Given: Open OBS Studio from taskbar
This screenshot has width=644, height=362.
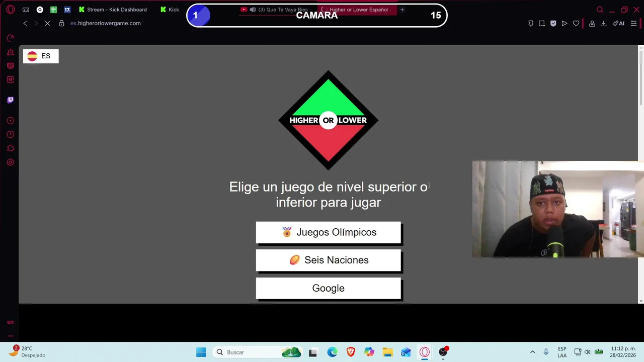Looking at the screenshot, I should 443,352.
